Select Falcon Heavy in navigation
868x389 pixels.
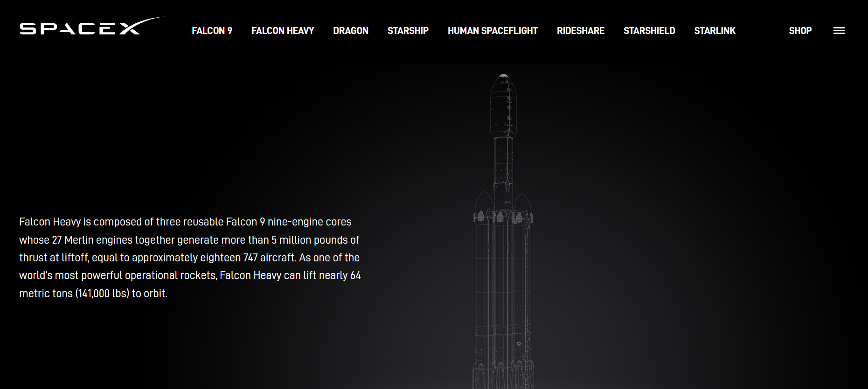283,31
